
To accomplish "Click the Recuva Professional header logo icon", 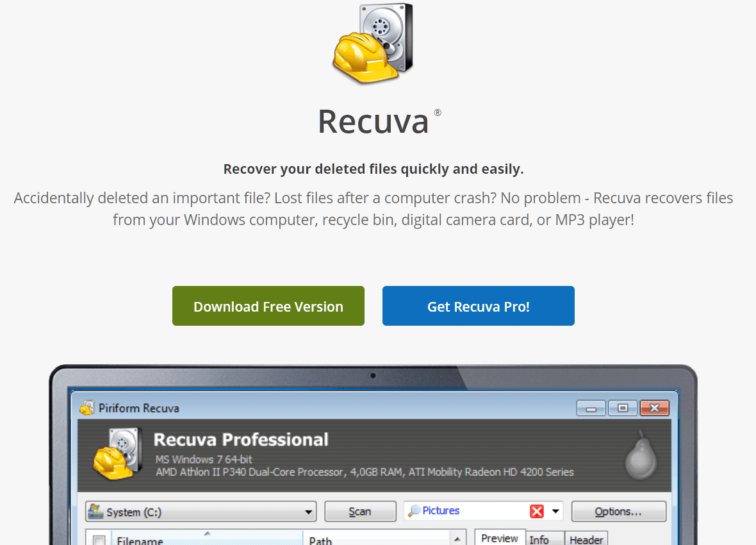I will 118,454.
